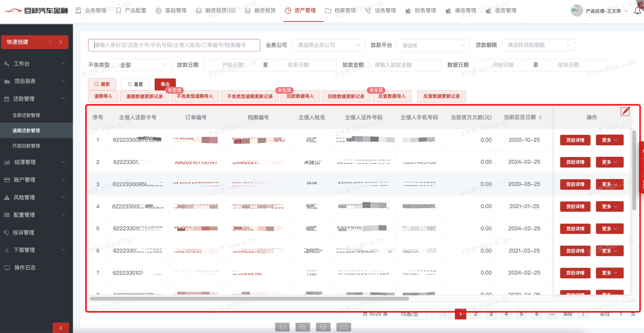
Task: Click the 1:1 actual size button
Action: (282, 327)
